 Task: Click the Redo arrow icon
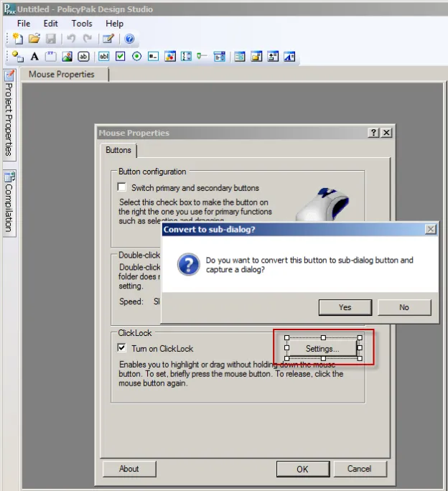pyautogui.click(x=88, y=39)
